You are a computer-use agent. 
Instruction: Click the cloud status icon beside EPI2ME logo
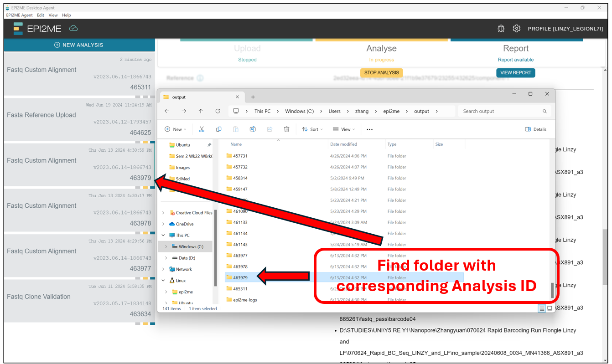pyautogui.click(x=73, y=28)
